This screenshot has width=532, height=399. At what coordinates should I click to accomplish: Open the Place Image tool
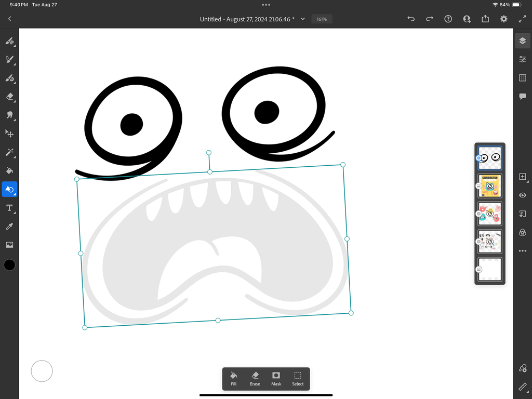(x=9, y=245)
